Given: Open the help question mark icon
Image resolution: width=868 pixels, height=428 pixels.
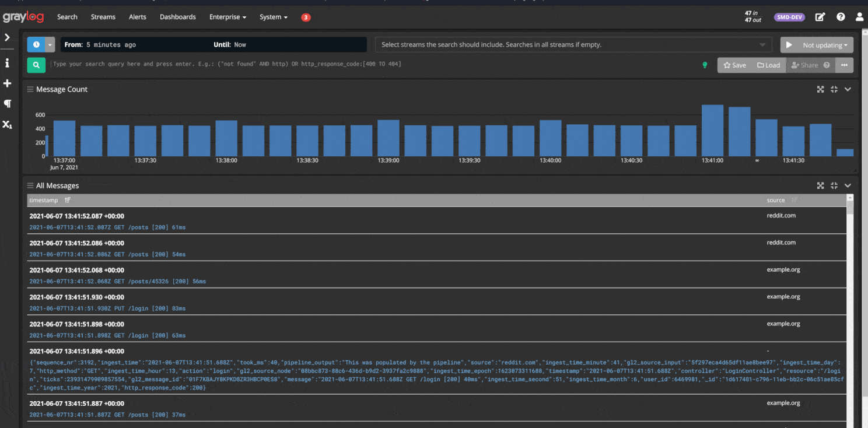Looking at the screenshot, I should pos(841,17).
